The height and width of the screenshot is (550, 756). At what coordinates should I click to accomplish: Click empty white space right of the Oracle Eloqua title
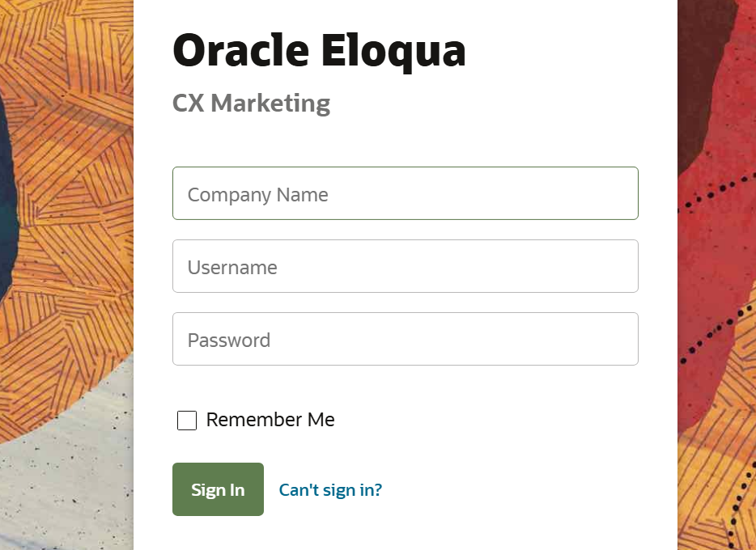(x=567, y=50)
